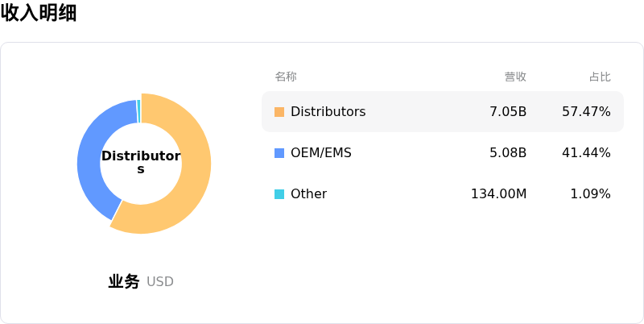Click the 41.44% share value

tap(586, 153)
